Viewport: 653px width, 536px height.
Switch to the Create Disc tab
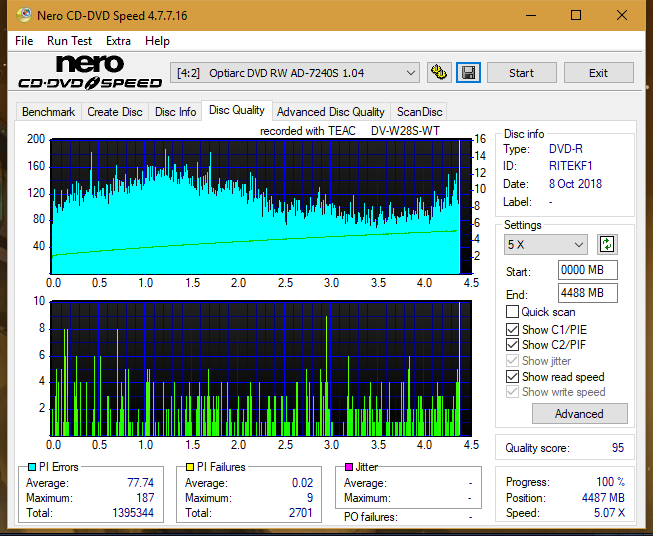point(115,112)
